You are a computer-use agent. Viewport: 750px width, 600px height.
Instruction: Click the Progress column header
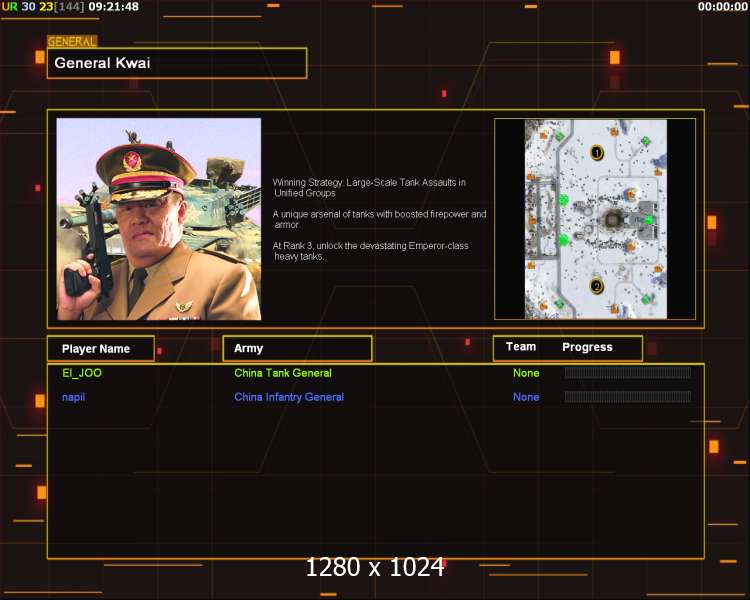tap(587, 347)
